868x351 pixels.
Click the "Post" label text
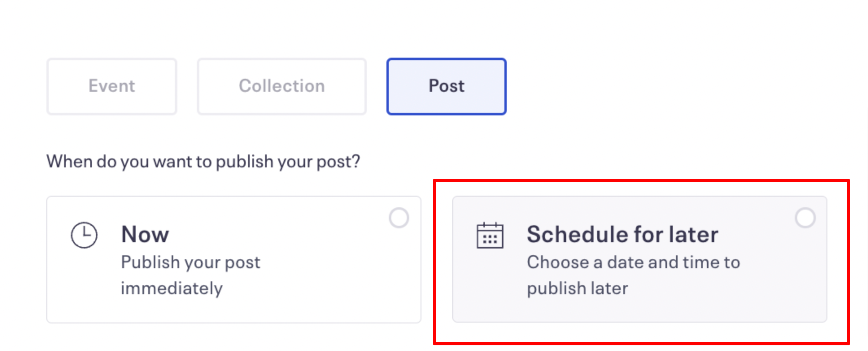pyautogui.click(x=446, y=86)
